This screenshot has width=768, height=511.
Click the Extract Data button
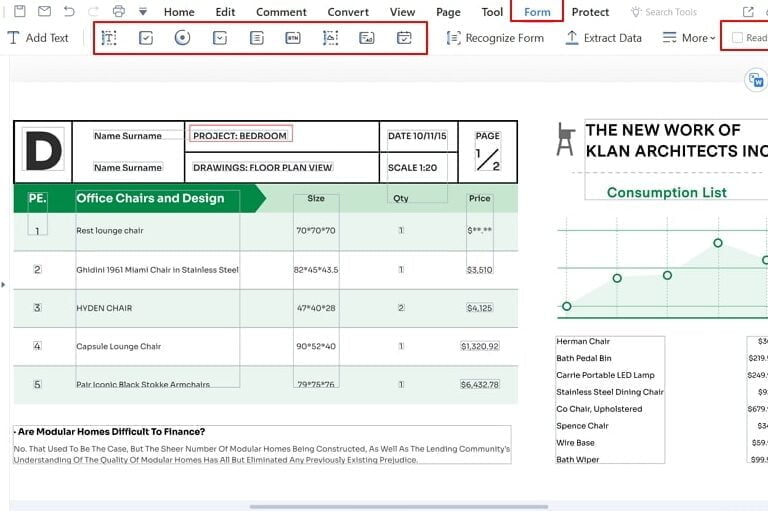point(603,38)
